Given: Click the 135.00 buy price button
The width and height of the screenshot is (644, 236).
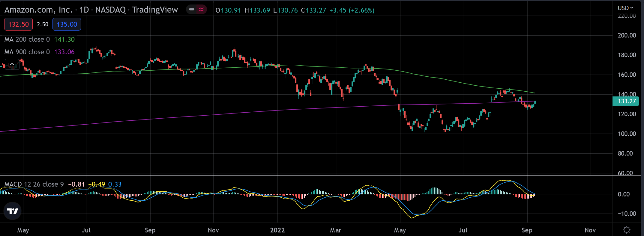Looking at the screenshot, I should 67,24.
